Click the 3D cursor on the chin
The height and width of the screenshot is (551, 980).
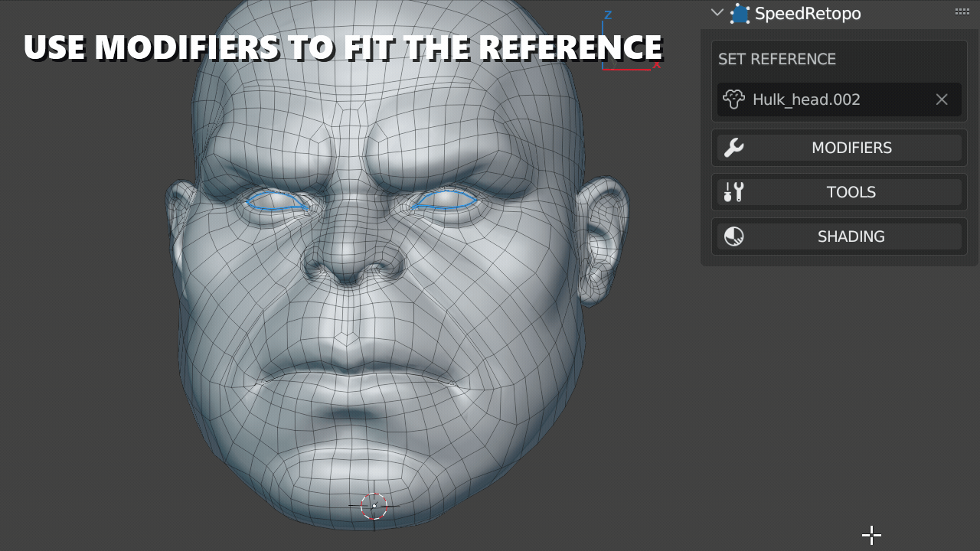coord(374,506)
